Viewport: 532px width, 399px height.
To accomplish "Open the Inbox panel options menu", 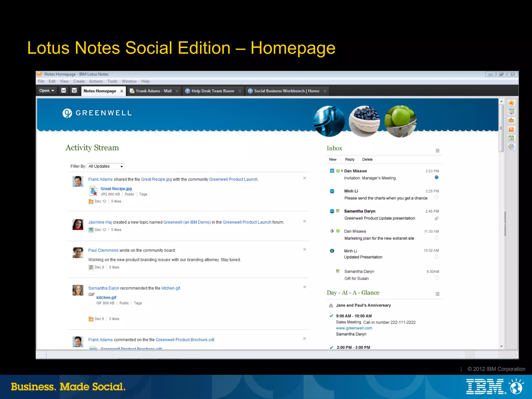I will [x=437, y=151].
